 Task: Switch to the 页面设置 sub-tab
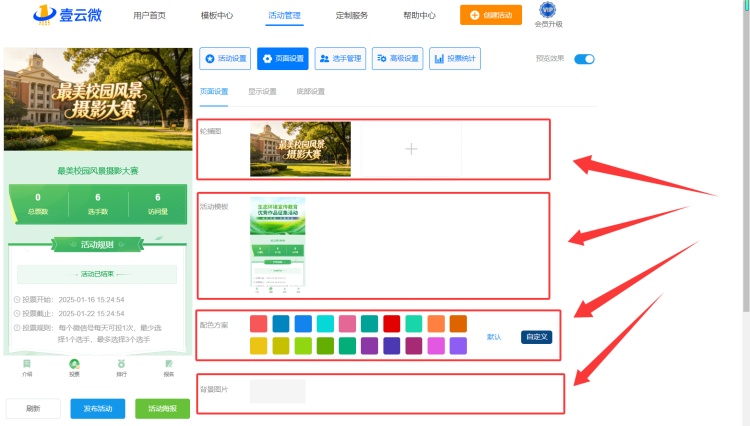[x=214, y=91]
